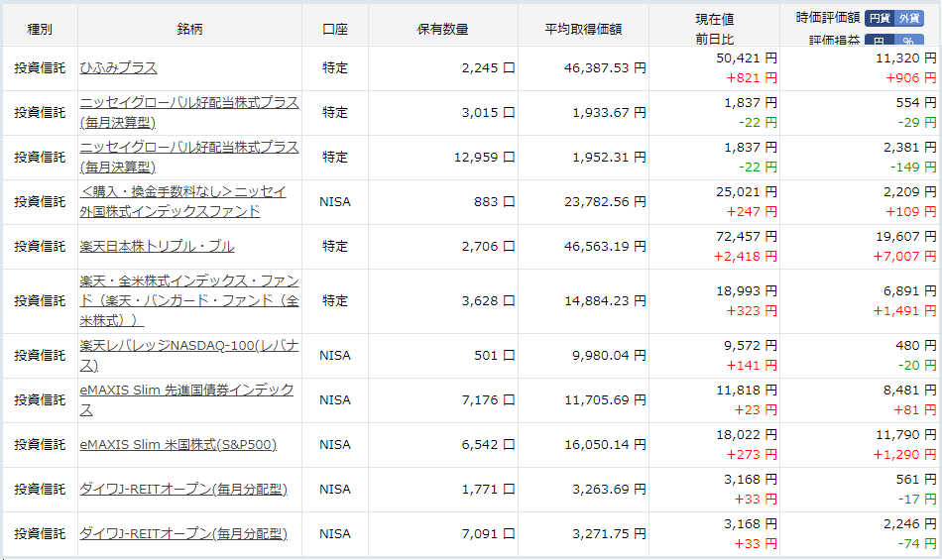Open ダイワJ-REITオープン with 7,091 口
The height and width of the screenshot is (560, 942).
[x=183, y=533]
